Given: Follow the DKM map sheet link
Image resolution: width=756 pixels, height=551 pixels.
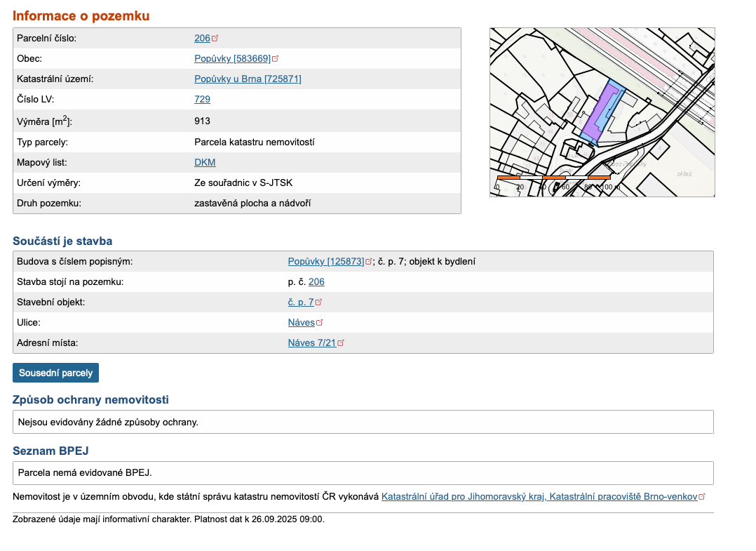Looking at the screenshot, I should 205,163.
